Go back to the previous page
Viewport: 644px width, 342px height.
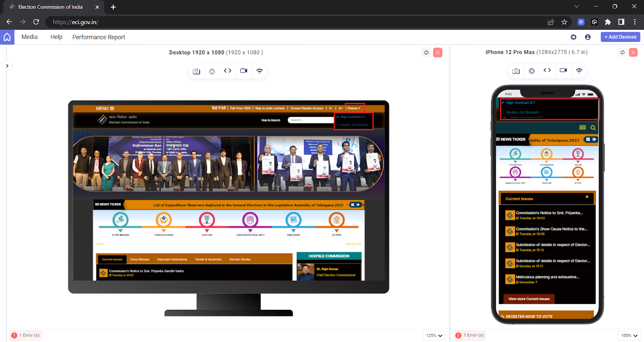(x=9, y=22)
